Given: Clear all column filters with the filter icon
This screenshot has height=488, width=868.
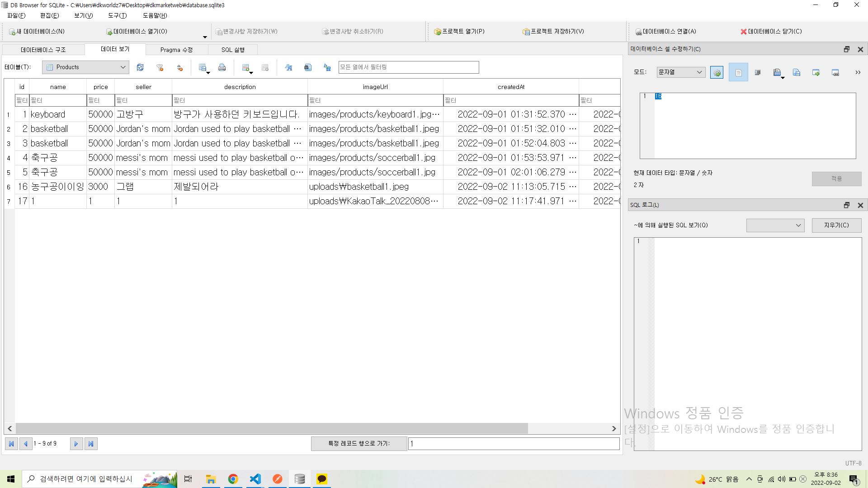Looking at the screenshot, I should [x=160, y=68].
